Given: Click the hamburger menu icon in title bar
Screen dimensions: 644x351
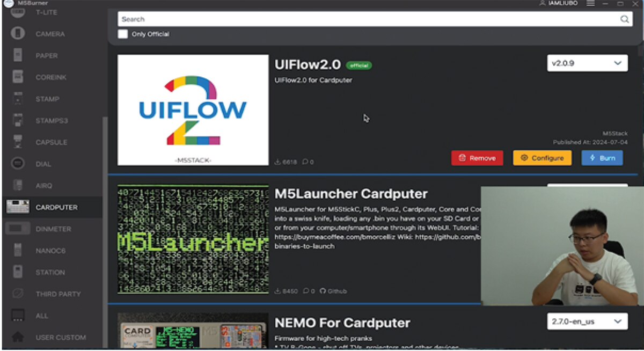Looking at the screenshot, I should coord(590,3).
